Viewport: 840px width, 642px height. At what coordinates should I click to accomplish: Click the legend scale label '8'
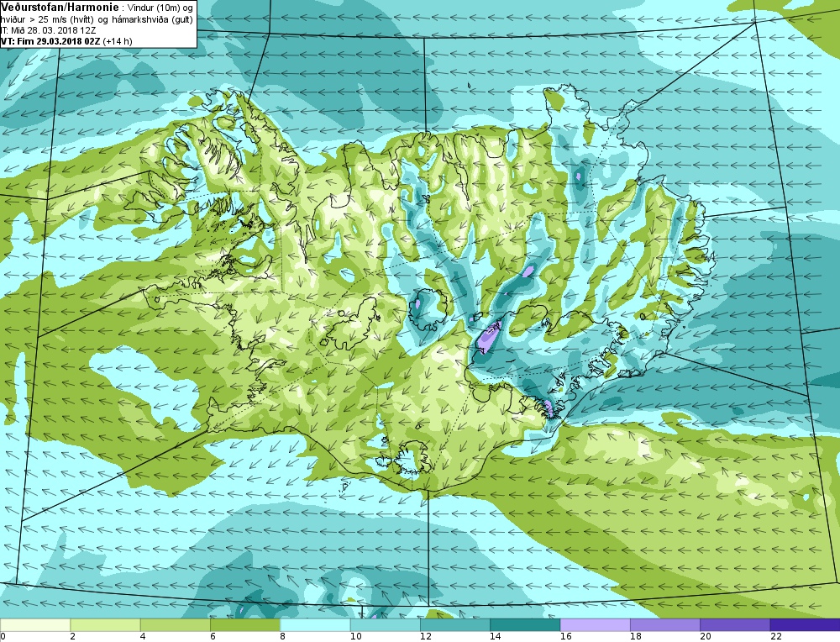pos(282,637)
